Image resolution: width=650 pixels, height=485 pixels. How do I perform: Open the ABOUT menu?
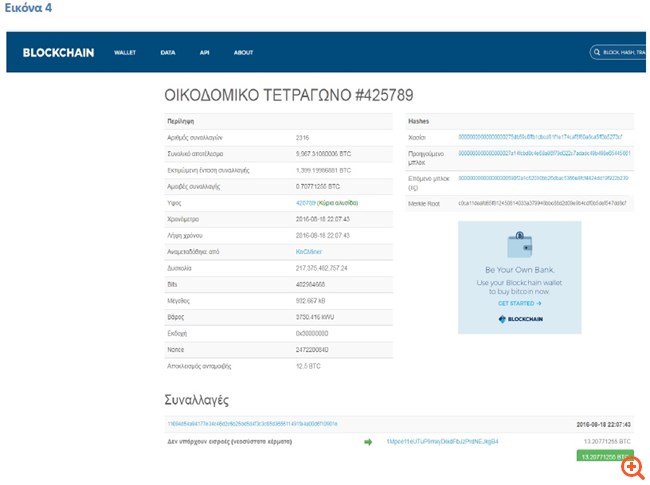tap(243, 53)
